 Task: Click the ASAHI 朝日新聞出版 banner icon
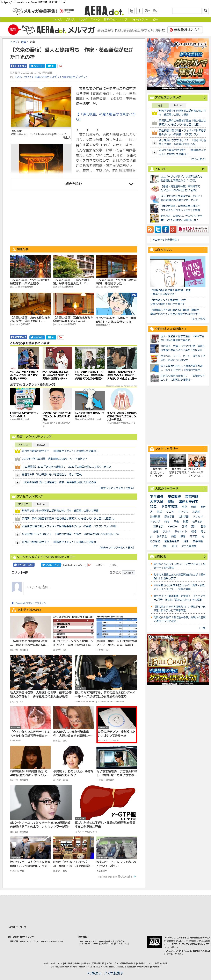tap(193, 229)
